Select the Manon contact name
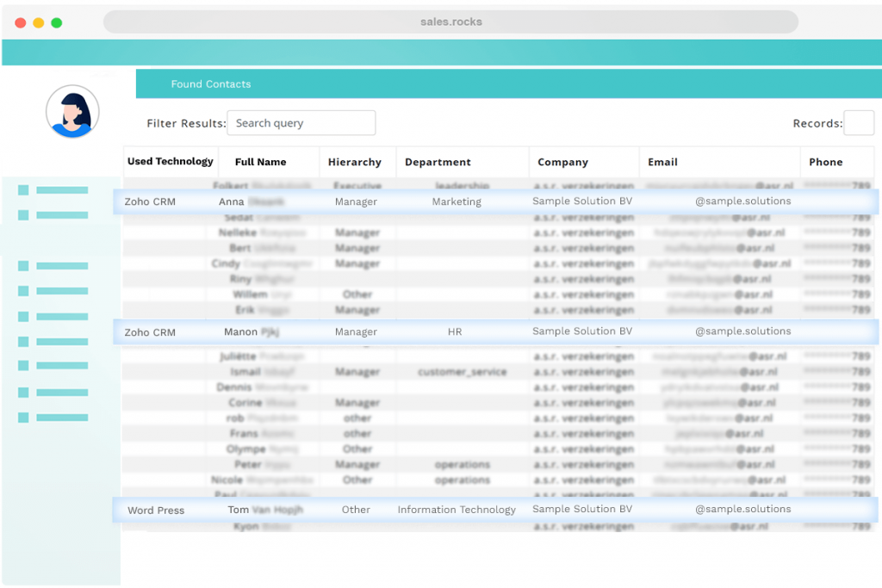The height and width of the screenshot is (588, 882). [x=251, y=332]
